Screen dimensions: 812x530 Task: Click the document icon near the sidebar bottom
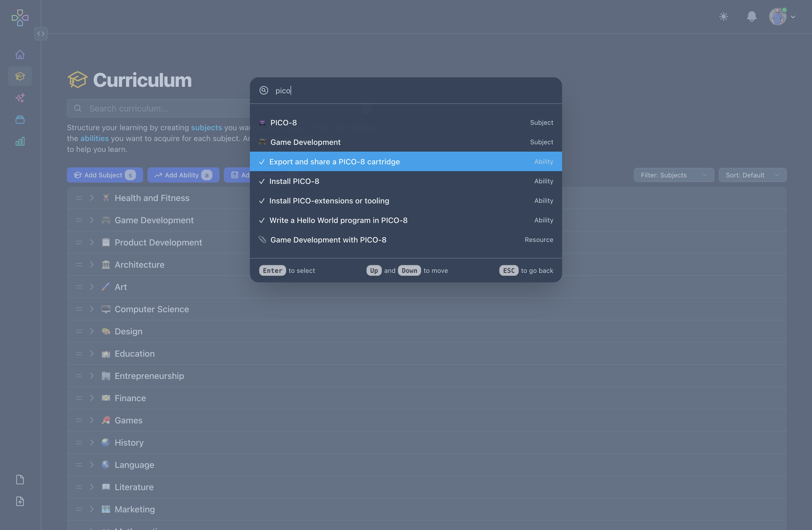point(20,480)
